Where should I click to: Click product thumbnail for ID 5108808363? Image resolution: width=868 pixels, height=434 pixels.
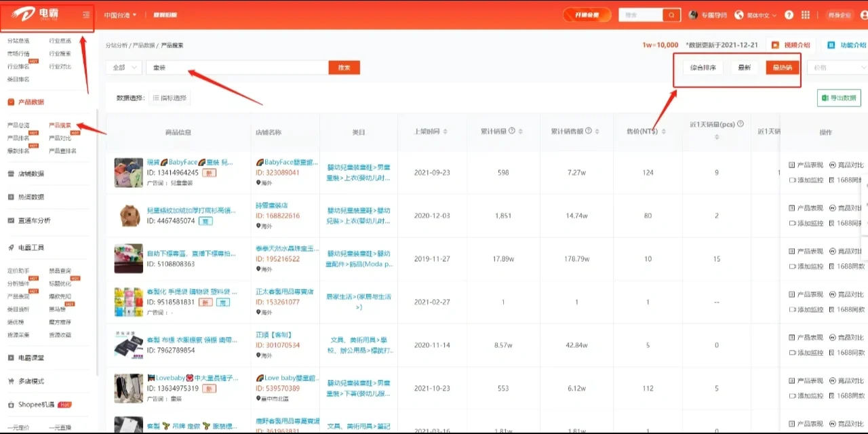tap(128, 258)
